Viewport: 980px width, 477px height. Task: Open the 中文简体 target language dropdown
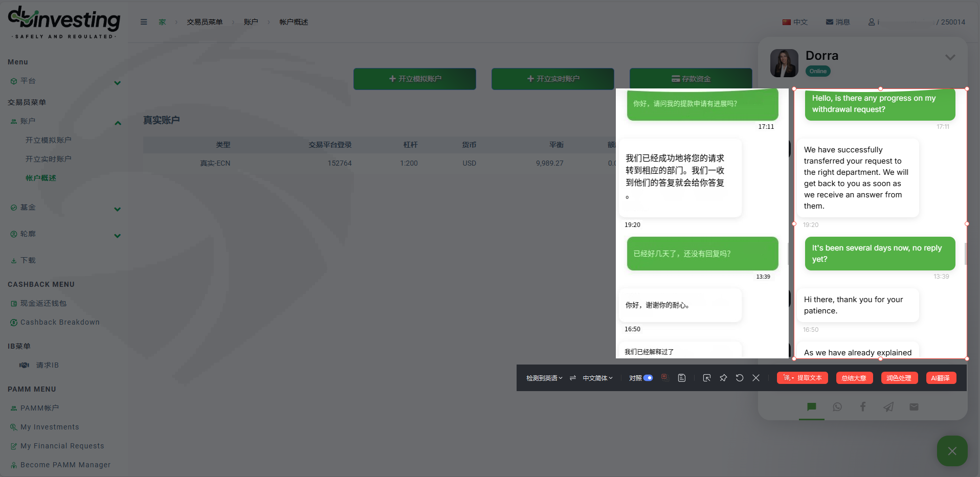[597, 378]
